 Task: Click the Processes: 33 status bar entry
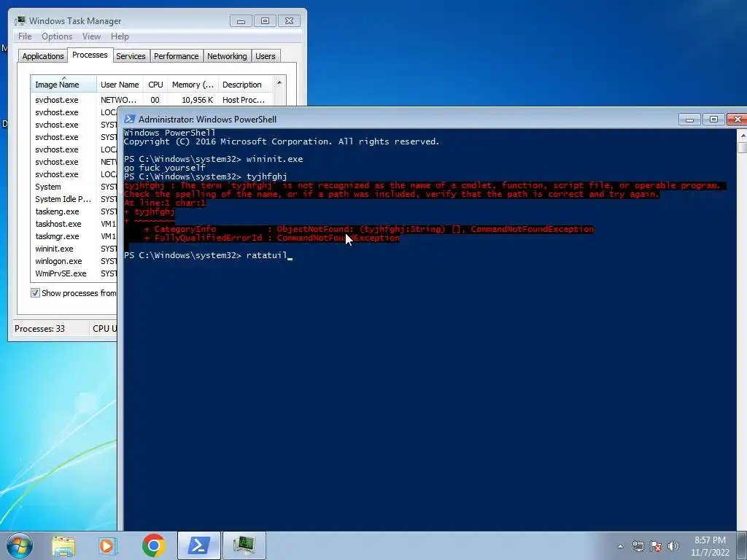[x=39, y=329]
